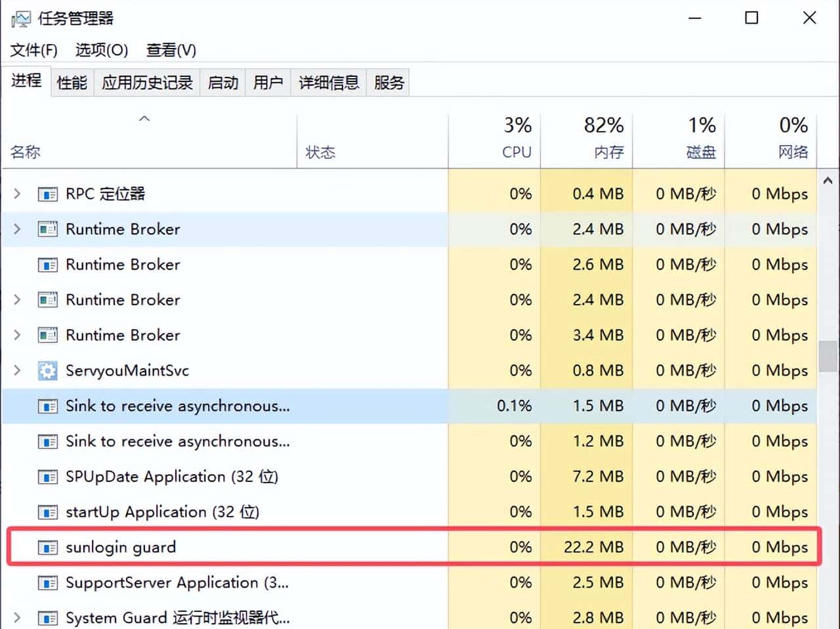This screenshot has width=840, height=629.
Task: Switch to the 性能 tab
Action: click(72, 82)
